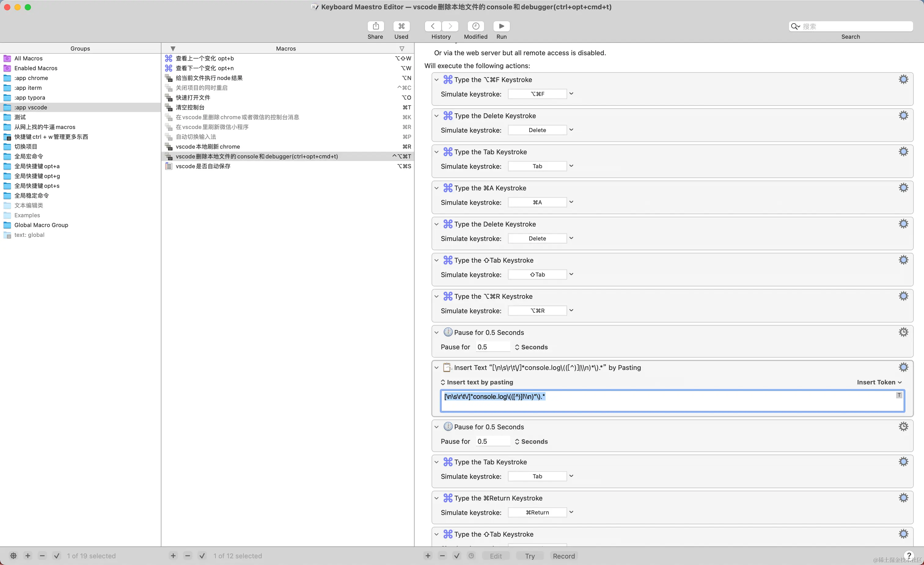Screen dimensions: 924x565
Task: Change the Insert text by pasting popup
Action: [477, 382]
